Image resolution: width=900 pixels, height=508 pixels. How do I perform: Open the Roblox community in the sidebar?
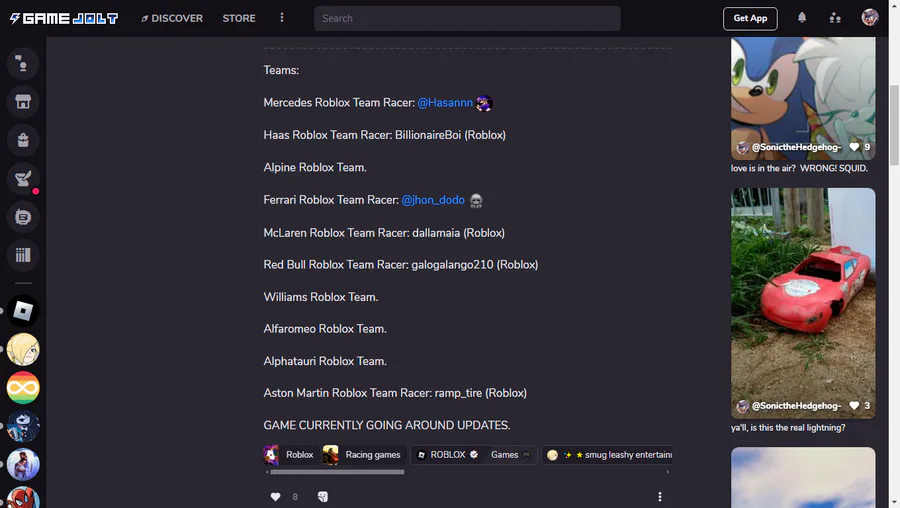coord(23,311)
